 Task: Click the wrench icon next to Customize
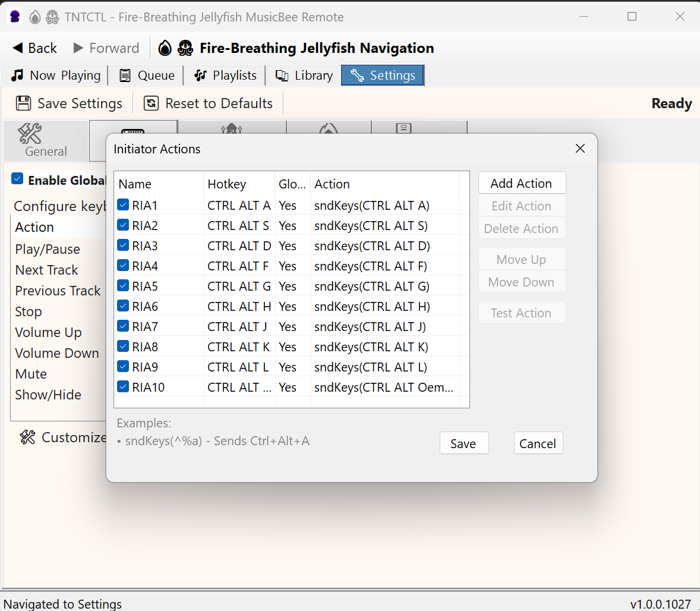27,437
